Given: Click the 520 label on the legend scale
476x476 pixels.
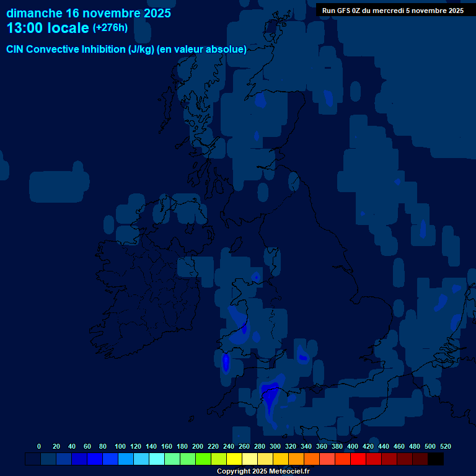Looking at the screenshot, I should click(x=445, y=446).
